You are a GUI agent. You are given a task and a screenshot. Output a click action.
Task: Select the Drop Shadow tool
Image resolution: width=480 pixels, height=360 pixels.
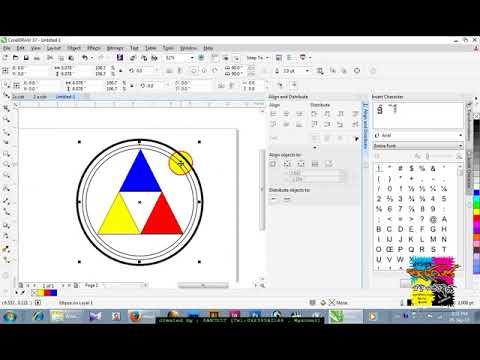[x=6, y=226]
